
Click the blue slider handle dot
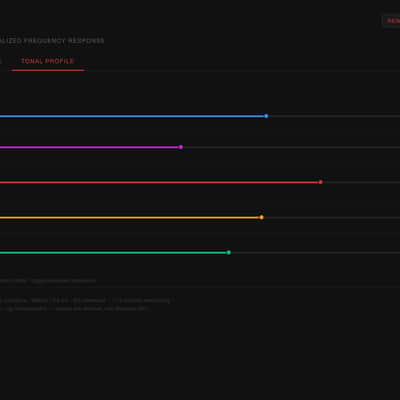pos(266,116)
